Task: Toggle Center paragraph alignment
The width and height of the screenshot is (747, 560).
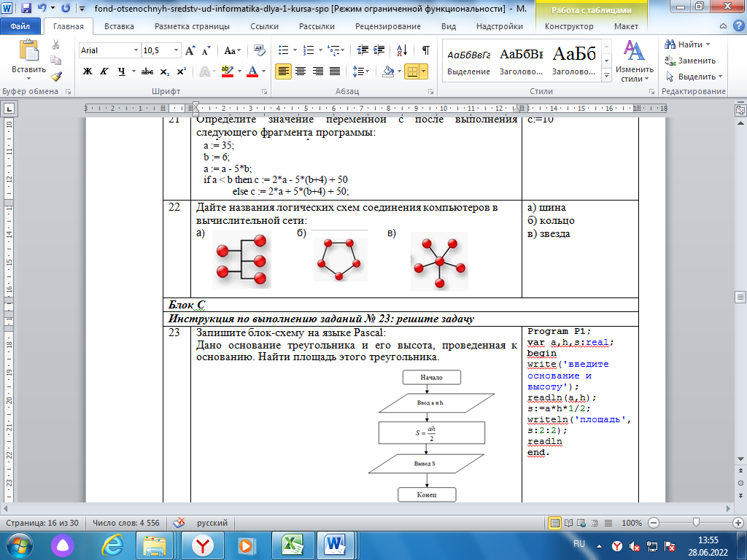Action: 300,71
